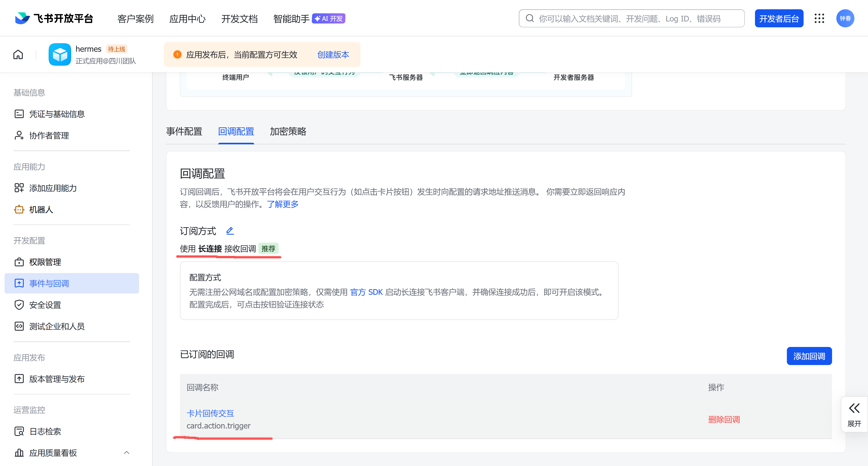
Task: Click the 待上线 status tag
Action: [x=117, y=49]
